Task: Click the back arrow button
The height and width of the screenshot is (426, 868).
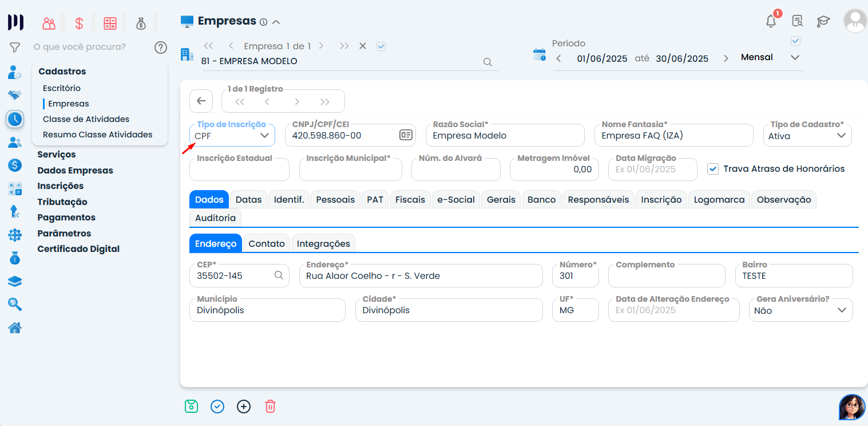Action: click(x=201, y=101)
